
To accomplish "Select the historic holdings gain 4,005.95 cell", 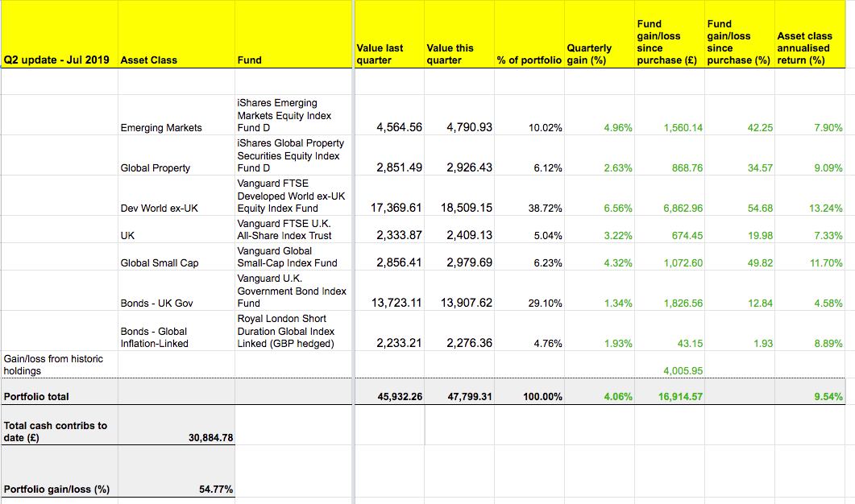I will click(x=683, y=370).
